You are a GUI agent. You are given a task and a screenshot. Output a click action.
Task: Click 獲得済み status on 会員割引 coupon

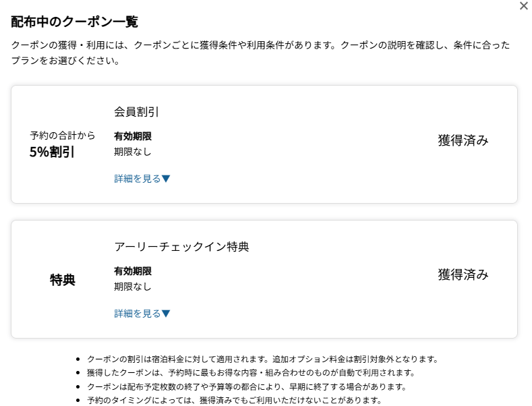463,140
